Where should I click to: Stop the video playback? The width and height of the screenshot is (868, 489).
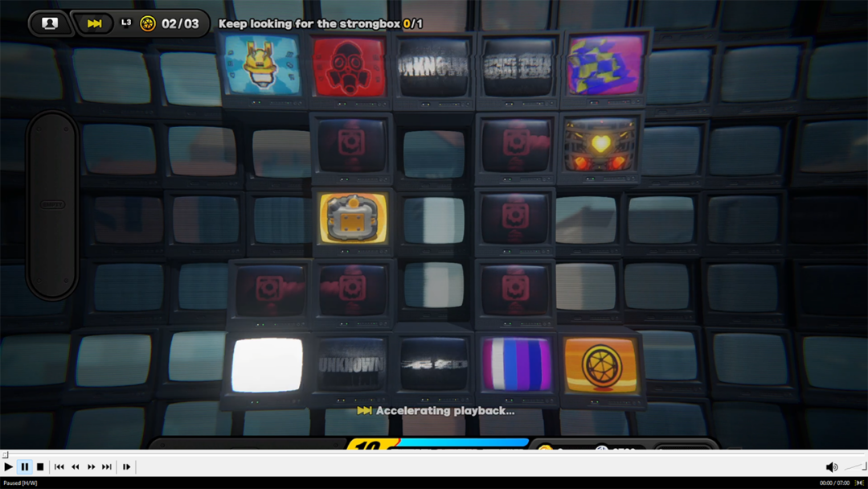40,466
